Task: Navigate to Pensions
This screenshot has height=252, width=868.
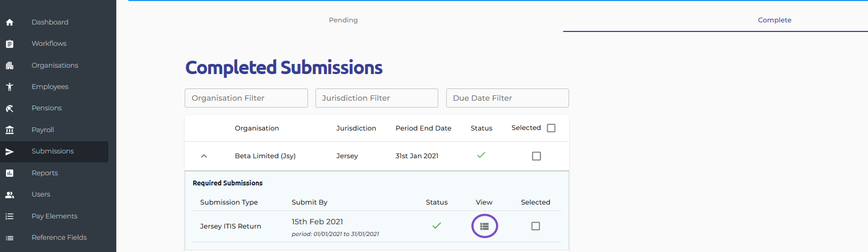Action: coord(46,108)
